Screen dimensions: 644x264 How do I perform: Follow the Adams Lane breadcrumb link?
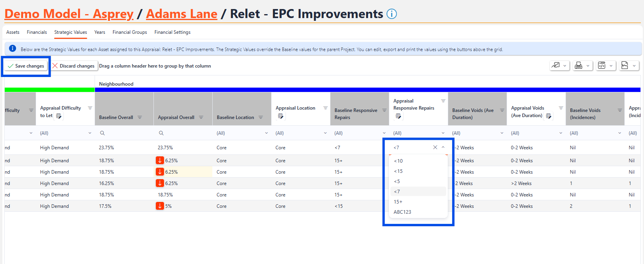point(181,14)
